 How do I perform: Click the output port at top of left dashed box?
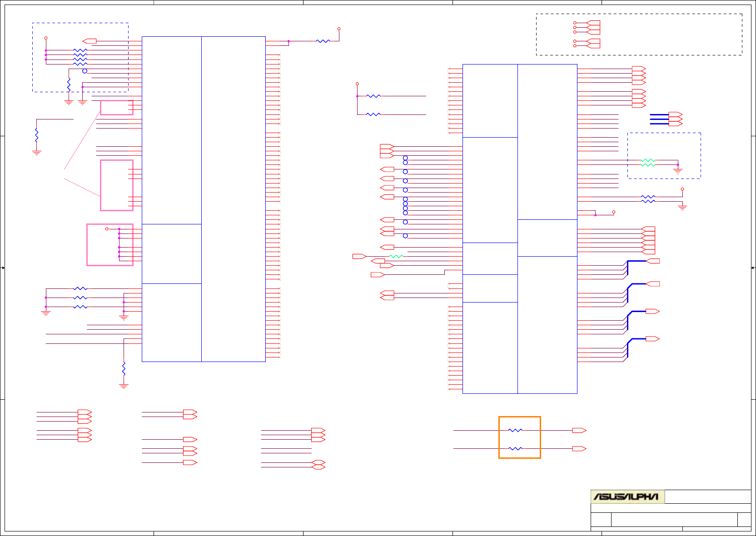tap(90, 41)
